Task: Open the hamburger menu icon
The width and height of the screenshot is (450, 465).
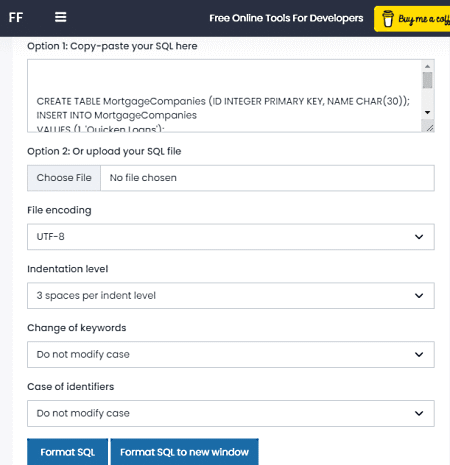Action: click(60, 17)
